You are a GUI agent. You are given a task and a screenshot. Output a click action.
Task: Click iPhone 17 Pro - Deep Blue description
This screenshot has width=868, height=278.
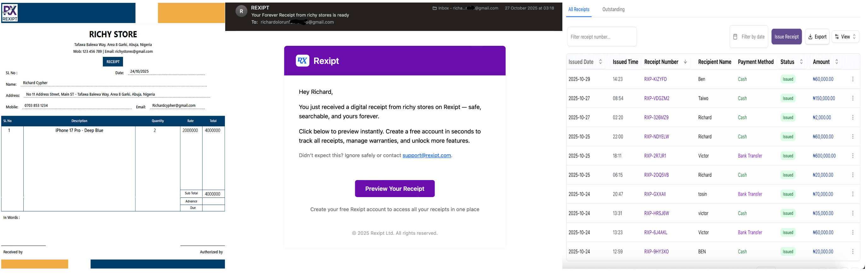point(79,130)
